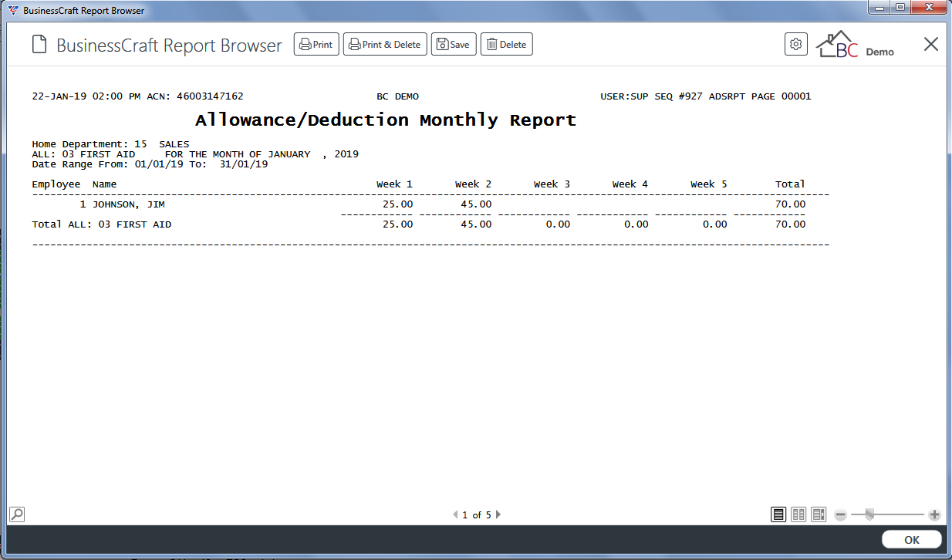Minimize the Report Browser window

point(879,7)
